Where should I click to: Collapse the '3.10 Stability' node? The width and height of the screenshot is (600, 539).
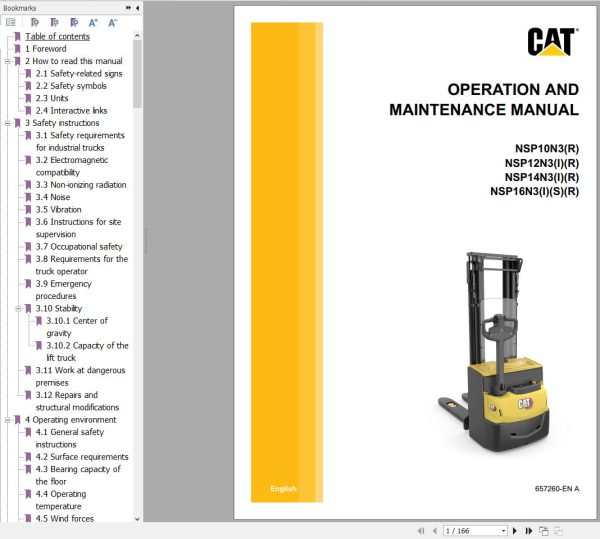18,309
